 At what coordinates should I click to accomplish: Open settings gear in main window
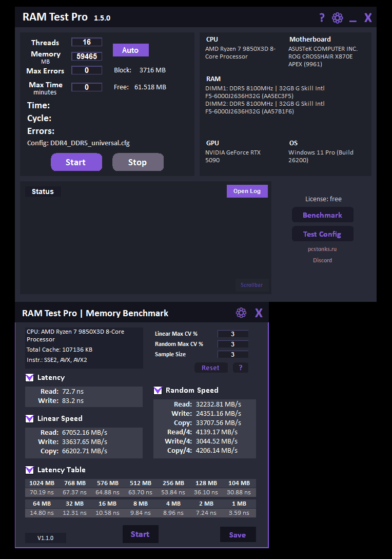coord(337,18)
